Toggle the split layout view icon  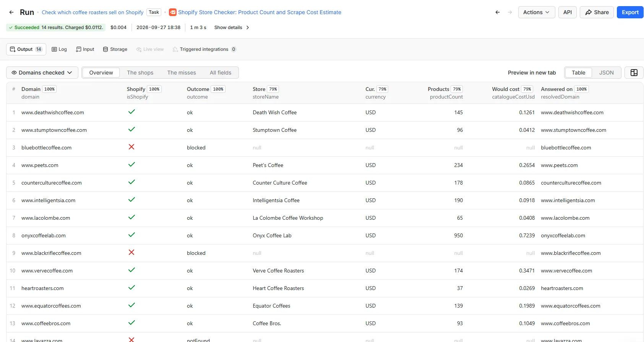(x=634, y=73)
